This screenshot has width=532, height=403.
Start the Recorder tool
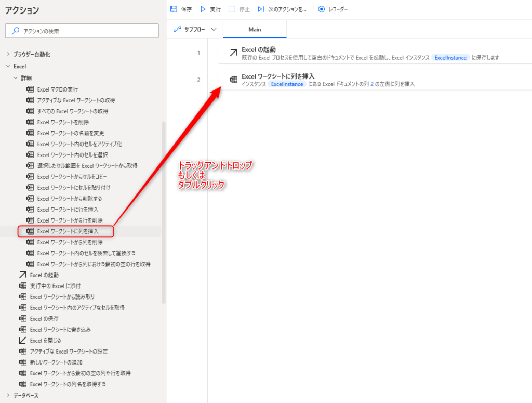(x=333, y=9)
